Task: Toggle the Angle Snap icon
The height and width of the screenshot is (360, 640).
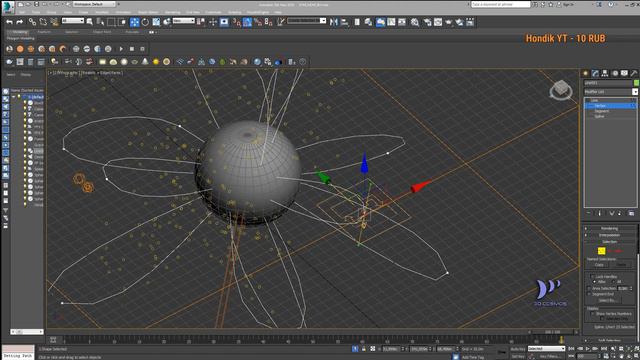Action: coord(247,22)
